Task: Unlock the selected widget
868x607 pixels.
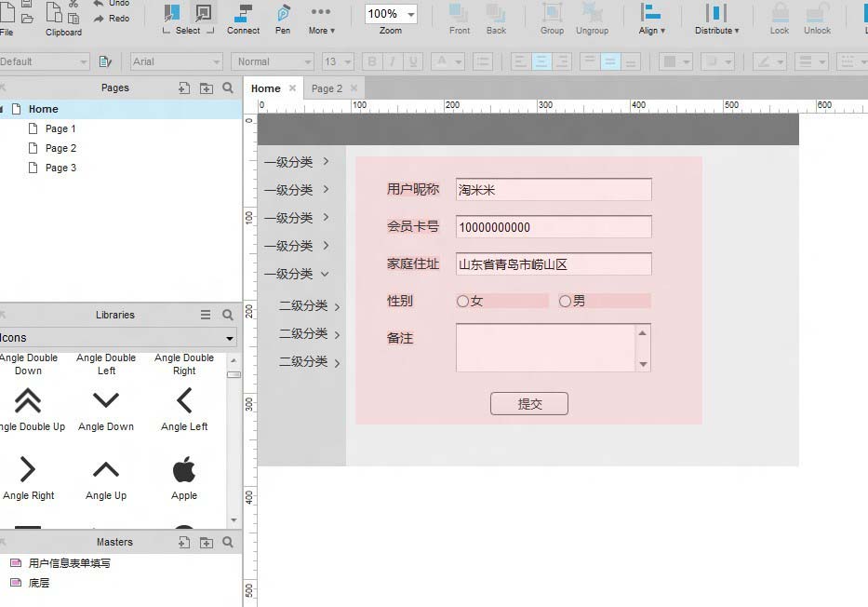Action: pyautogui.click(x=817, y=20)
